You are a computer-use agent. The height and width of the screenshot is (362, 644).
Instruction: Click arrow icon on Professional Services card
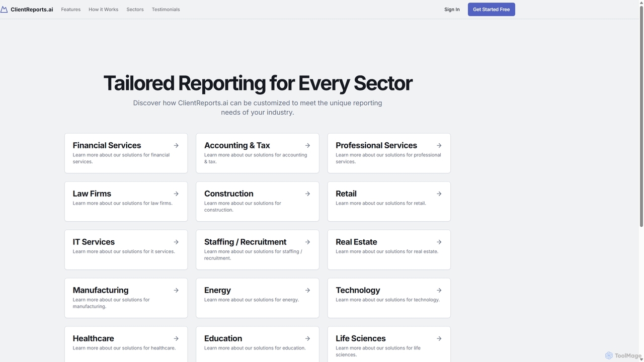pyautogui.click(x=439, y=145)
